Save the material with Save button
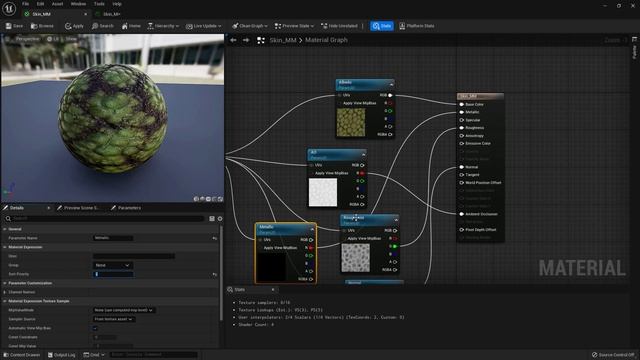The width and height of the screenshot is (640, 360). (x=14, y=26)
